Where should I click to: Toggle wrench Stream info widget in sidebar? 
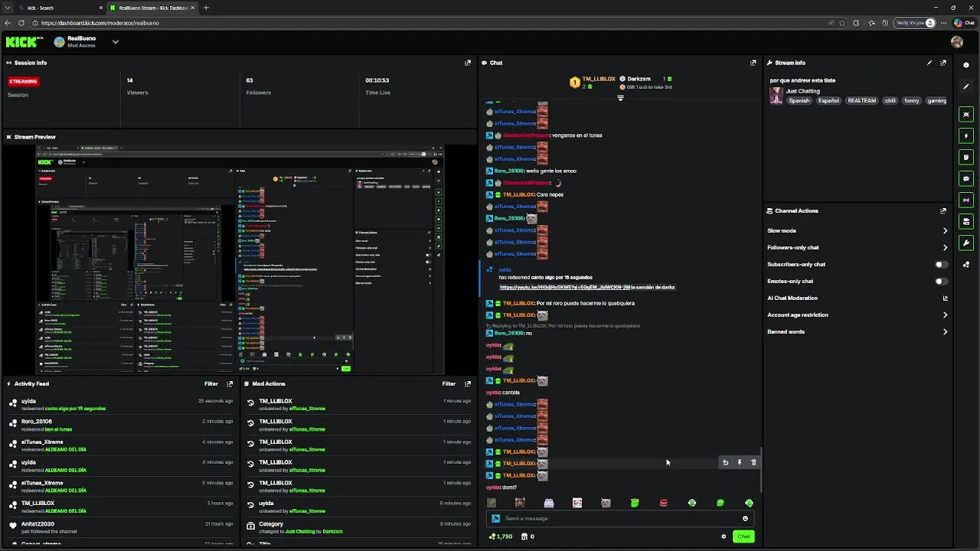point(966,243)
